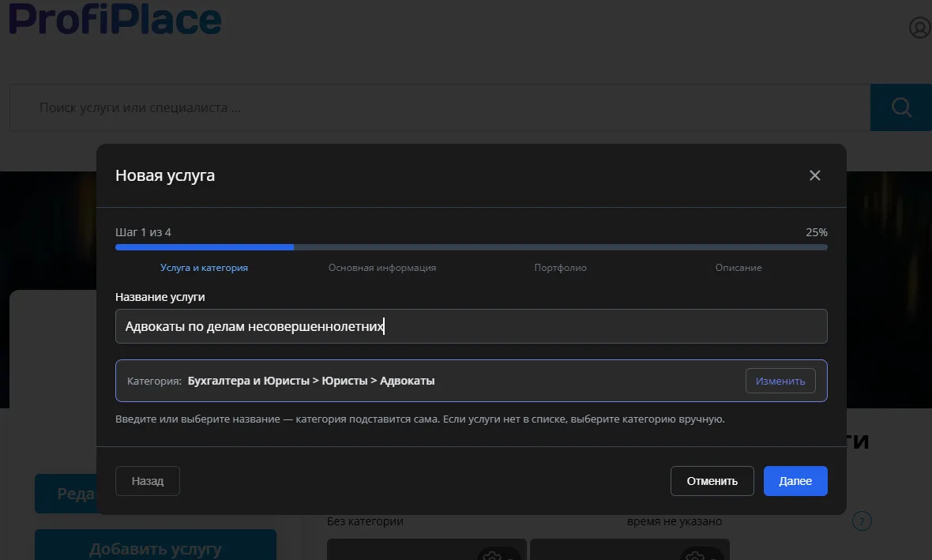Switch to Основная информация step
Screen dimensions: 932x560
click(x=382, y=268)
